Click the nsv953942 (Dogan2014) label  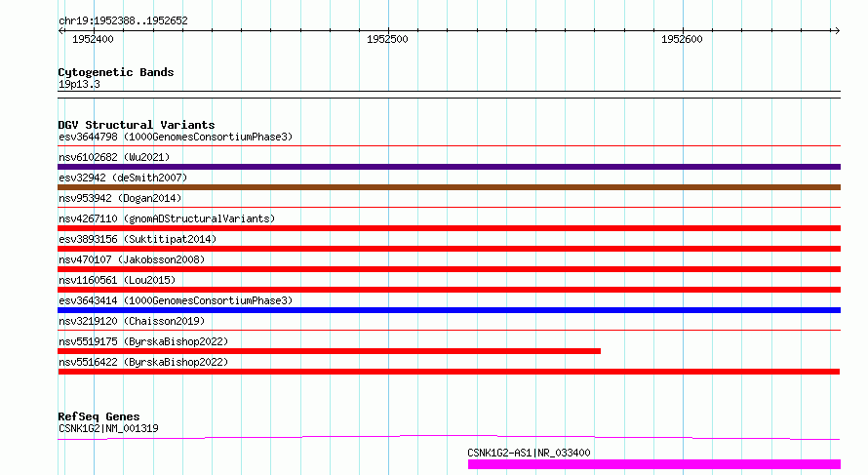(120, 198)
